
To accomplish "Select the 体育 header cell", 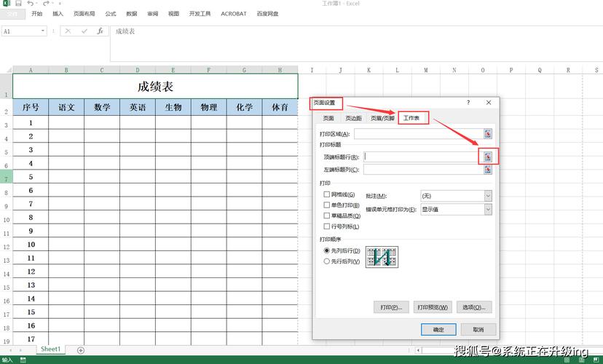I will pyautogui.click(x=280, y=107).
